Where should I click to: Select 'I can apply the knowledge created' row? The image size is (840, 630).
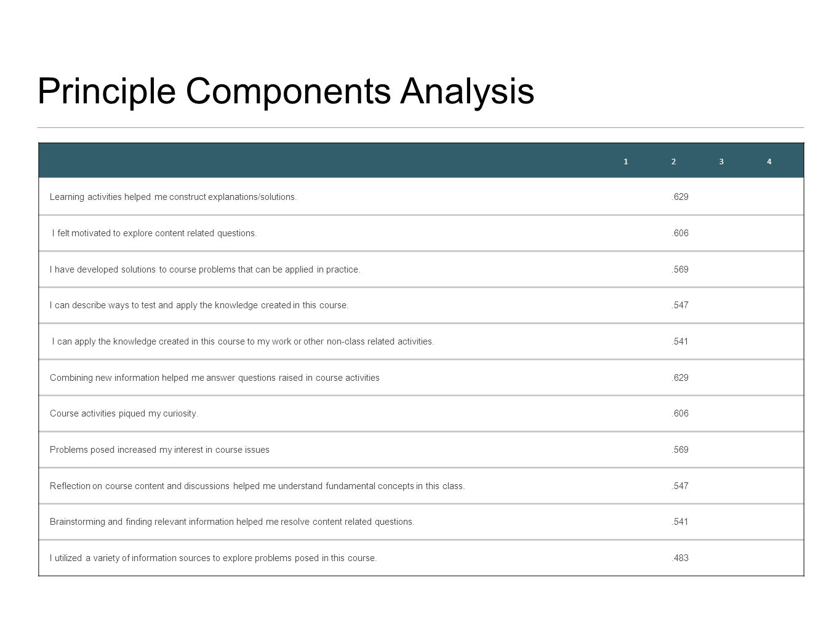(421, 341)
